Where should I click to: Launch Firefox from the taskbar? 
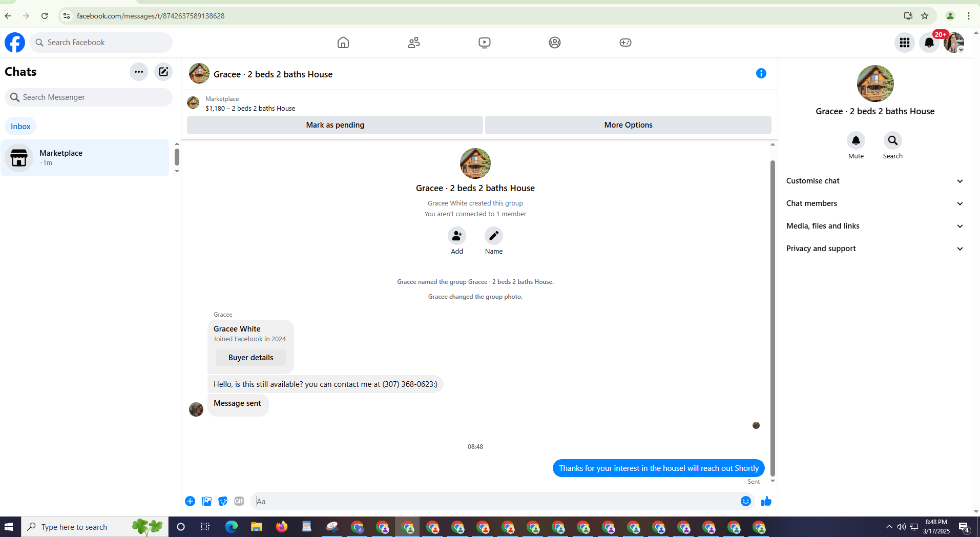click(282, 527)
